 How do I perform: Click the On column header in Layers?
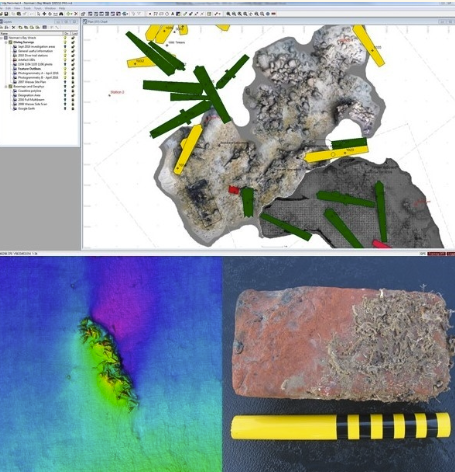[66, 33]
